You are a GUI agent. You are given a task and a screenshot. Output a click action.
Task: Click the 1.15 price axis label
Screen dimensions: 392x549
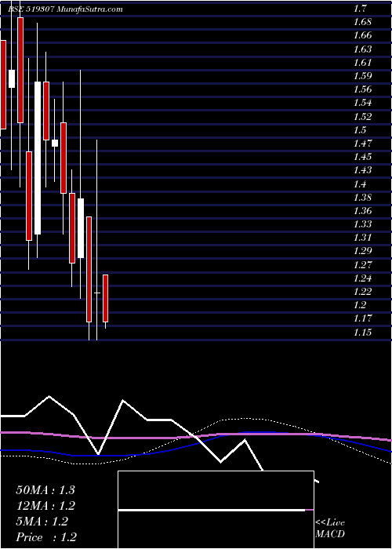click(x=362, y=333)
